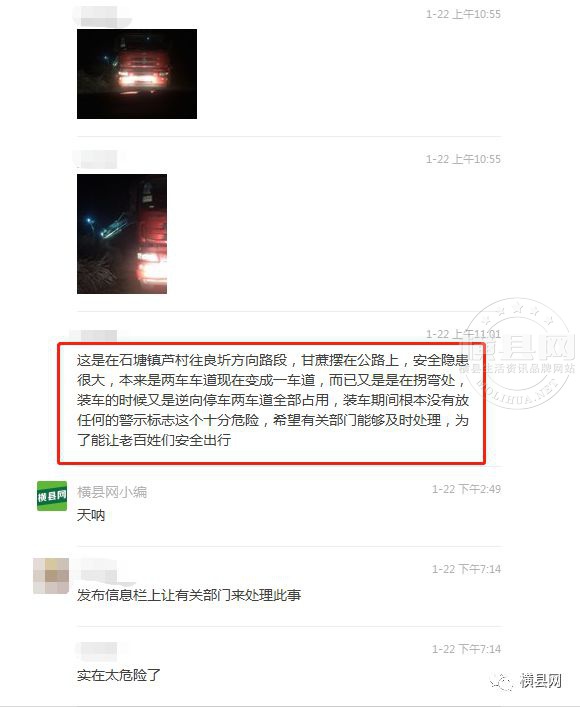580x707 pixels.
Task: Click the 1-22 下午2:49 timestamp
Action: click(466, 489)
